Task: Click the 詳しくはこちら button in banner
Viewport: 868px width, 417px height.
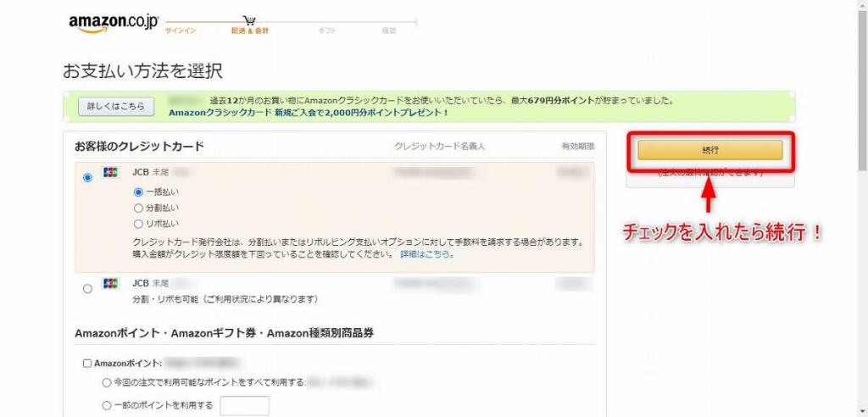Action: coord(116,107)
